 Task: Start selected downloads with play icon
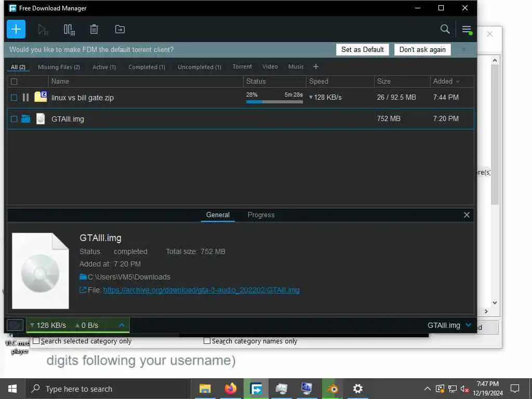pos(43,30)
